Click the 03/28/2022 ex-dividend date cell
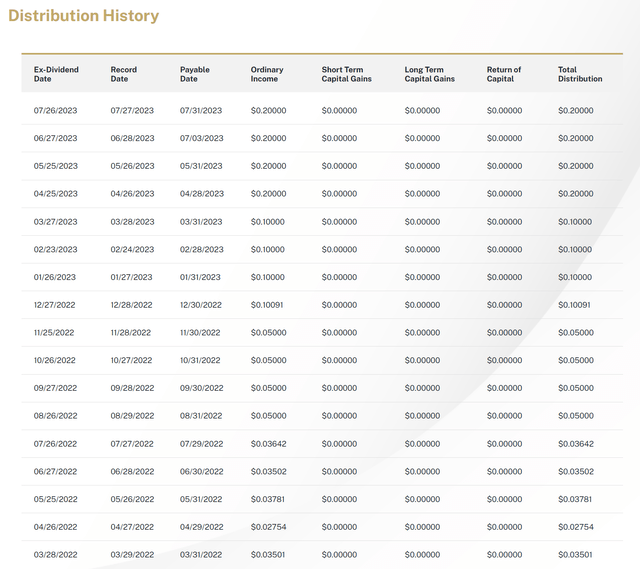The width and height of the screenshot is (640, 569). (55, 555)
